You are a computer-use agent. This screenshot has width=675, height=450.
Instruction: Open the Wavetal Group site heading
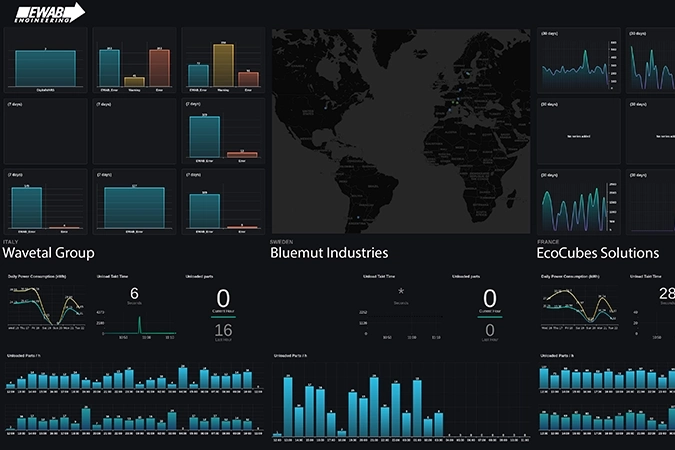coord(50,253)
